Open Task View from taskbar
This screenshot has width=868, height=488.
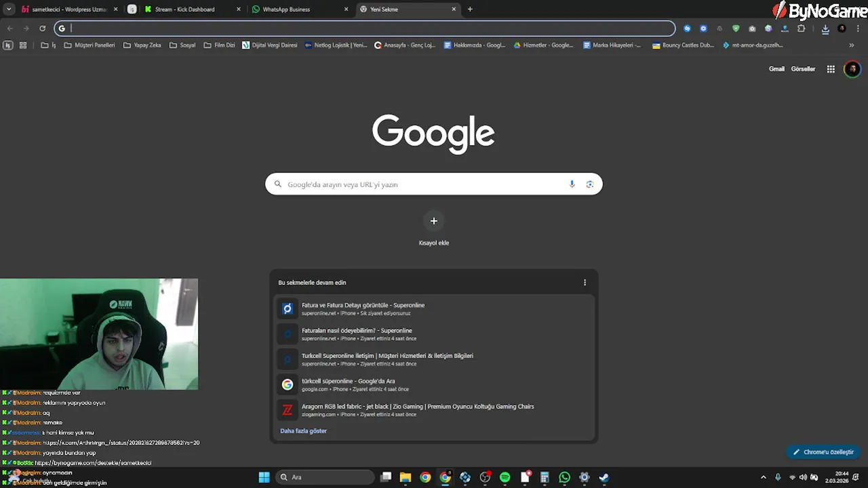tap(386, 477)
